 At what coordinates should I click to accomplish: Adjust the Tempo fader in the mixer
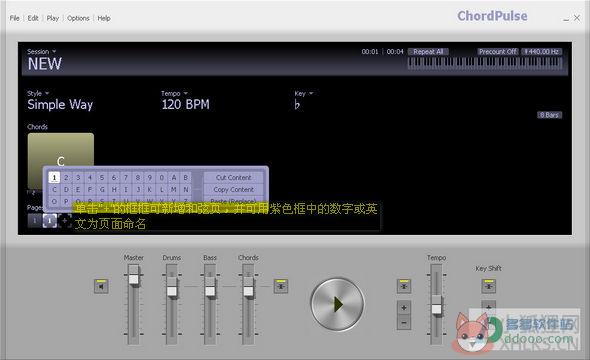[x=436, y=308]
